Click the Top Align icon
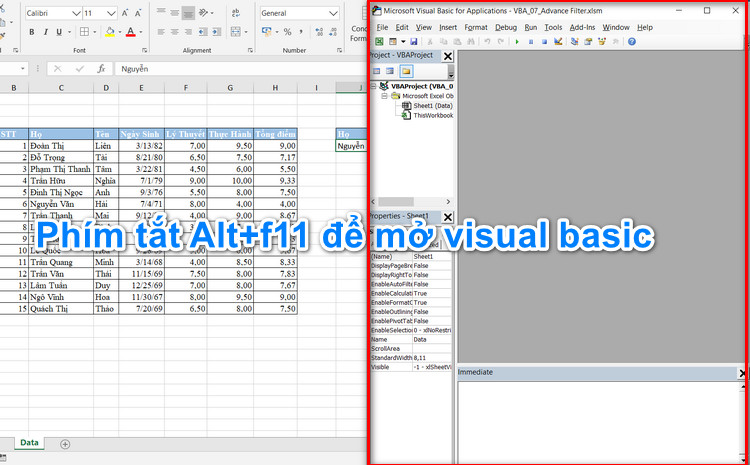Screen dimensions: 750x465 [161, 13]
